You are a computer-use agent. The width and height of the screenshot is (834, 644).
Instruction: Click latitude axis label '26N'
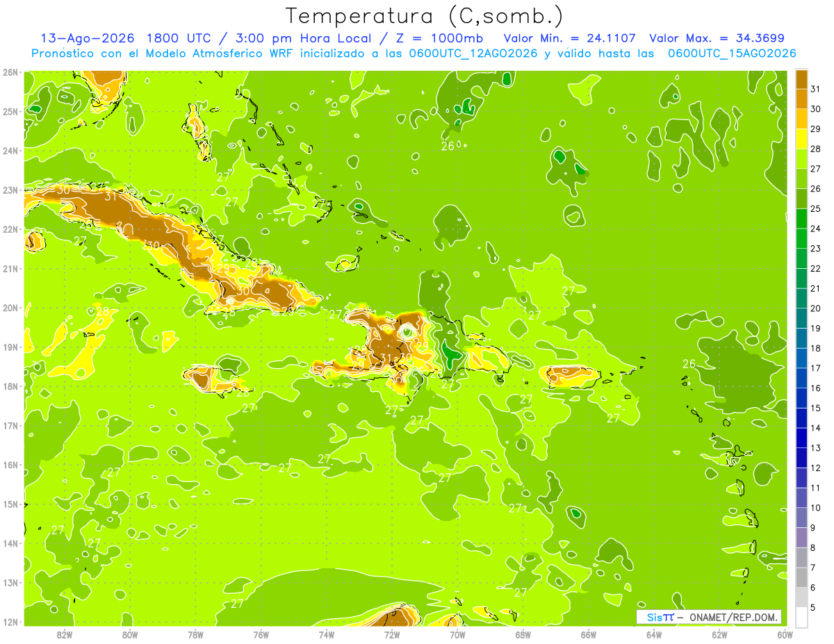tap(10, 72)
